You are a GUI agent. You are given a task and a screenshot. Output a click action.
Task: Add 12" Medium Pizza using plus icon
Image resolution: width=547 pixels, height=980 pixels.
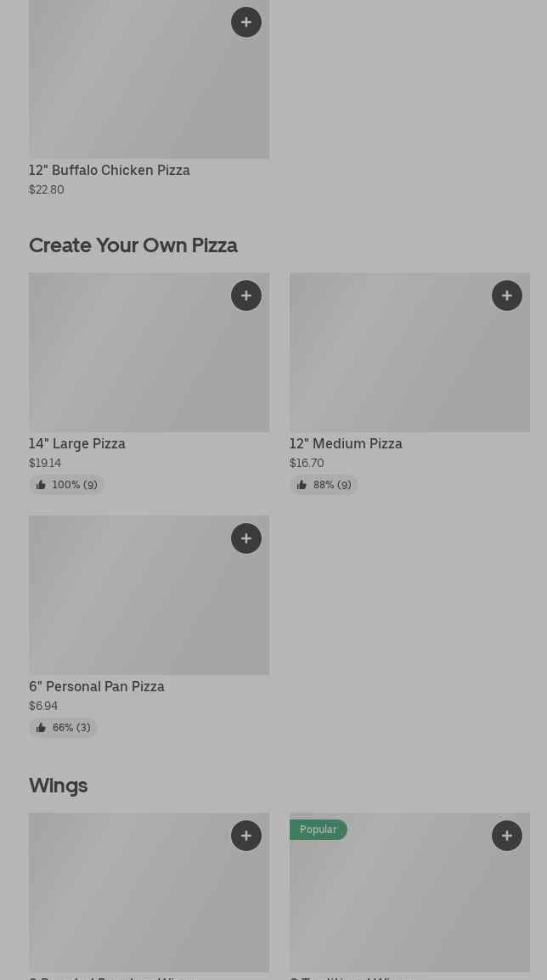tap(507, 296)
